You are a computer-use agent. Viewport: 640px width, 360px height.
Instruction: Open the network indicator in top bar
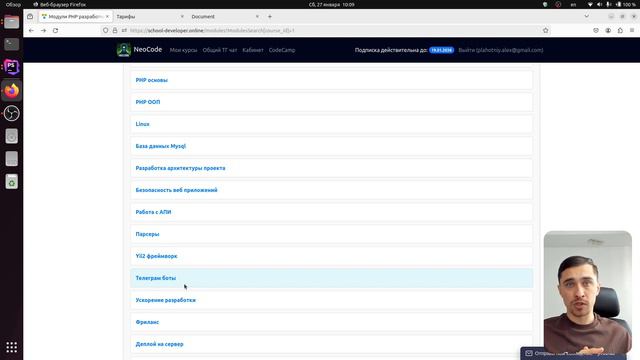coord(590,4)
